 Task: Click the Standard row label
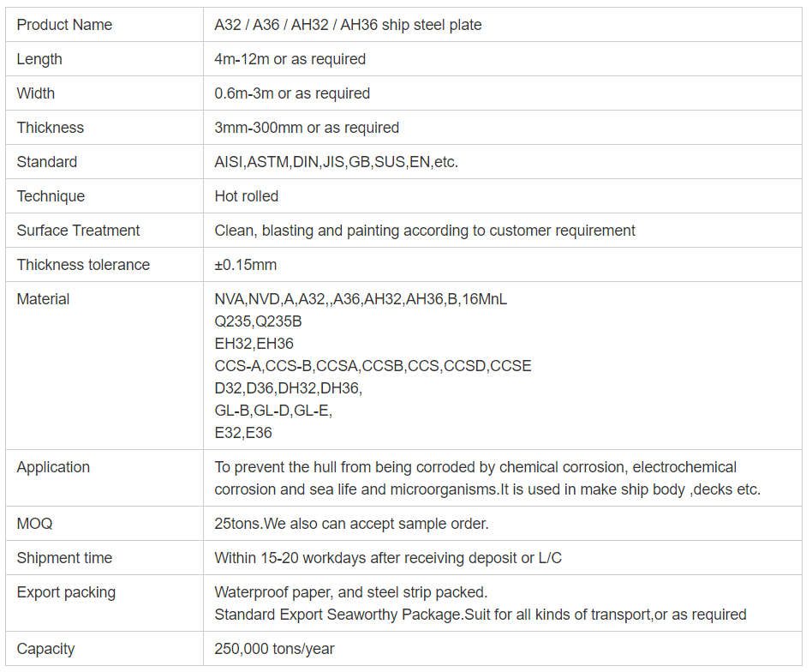click(47, 162)
